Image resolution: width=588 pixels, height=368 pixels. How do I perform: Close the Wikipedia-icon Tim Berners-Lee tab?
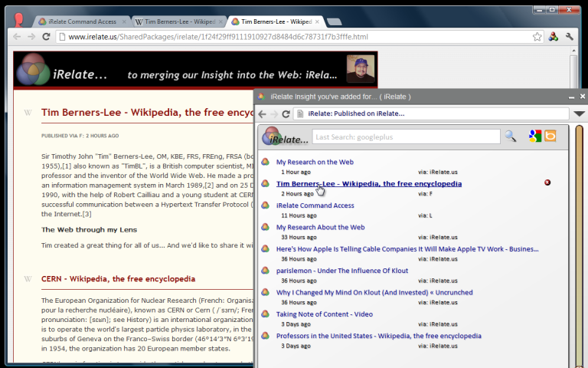pos(220,21)
